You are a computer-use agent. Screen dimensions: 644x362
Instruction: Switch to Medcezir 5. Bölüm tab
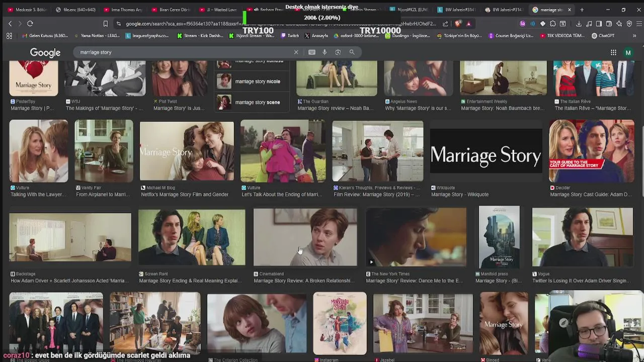26,10
